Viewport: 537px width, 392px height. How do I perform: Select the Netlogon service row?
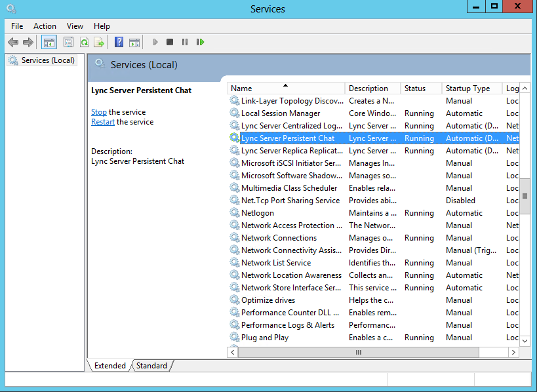click(x=374, y=213)
